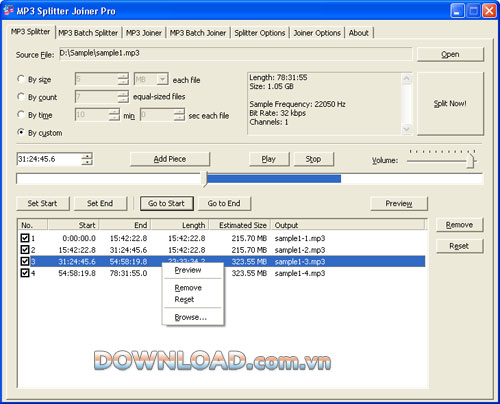Click the No. column header
The image size is (500, 404).
[x=33, y=225]
